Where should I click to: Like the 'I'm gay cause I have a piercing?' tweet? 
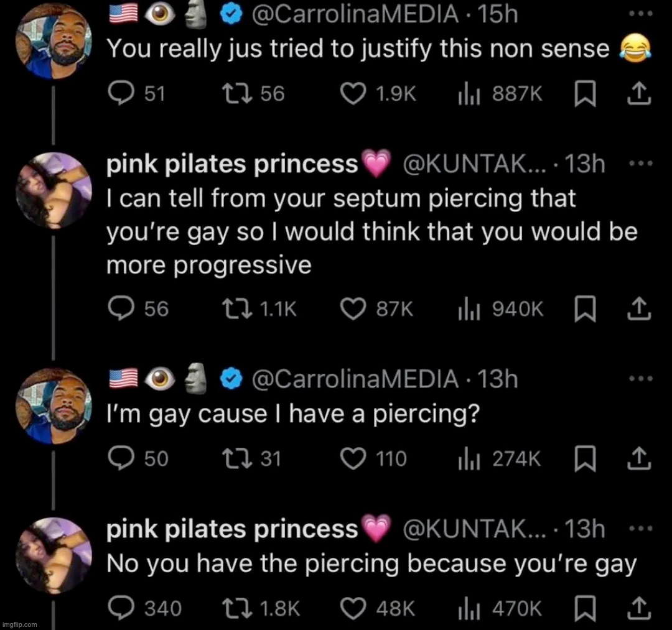click(355, 458)
